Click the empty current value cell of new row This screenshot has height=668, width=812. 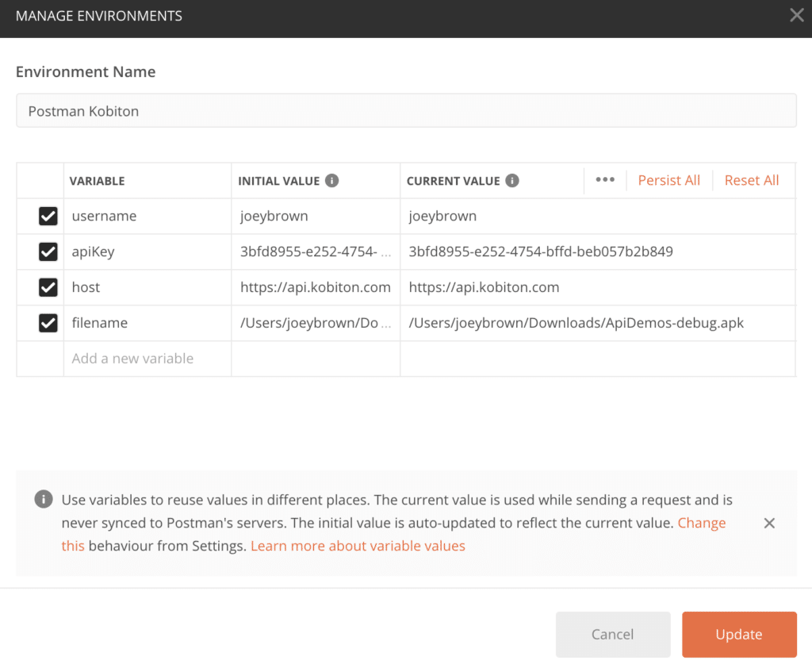[598, 359]
